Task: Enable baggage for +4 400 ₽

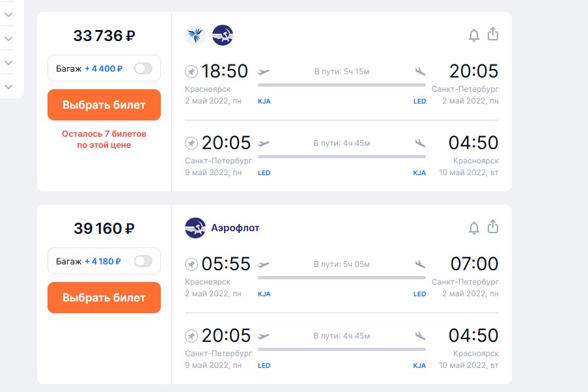Action: click(x=143, y=68)
